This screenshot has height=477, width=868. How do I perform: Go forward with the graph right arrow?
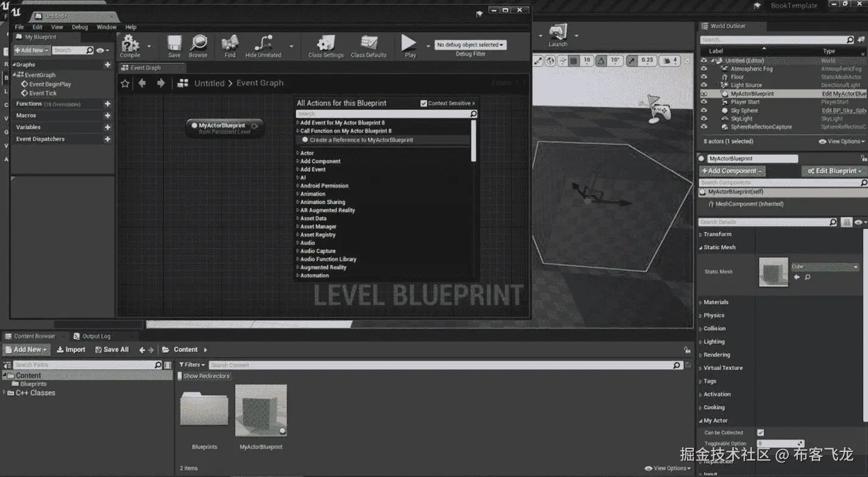pyautogui.click(x=161, y=83)
